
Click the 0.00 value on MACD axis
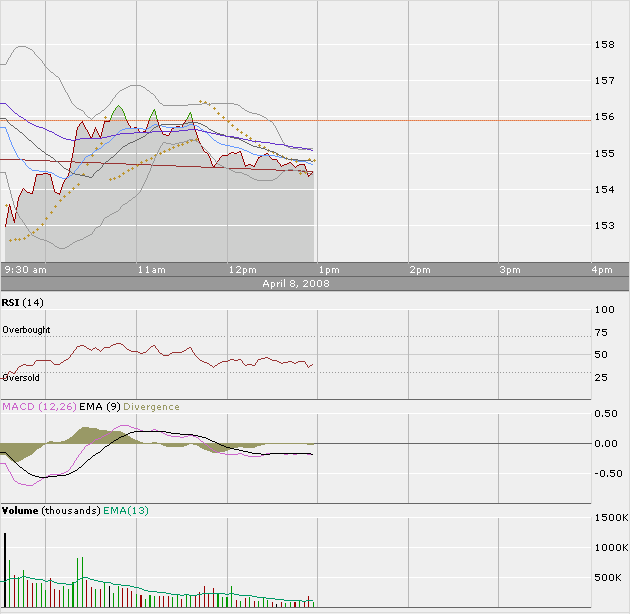606,444
